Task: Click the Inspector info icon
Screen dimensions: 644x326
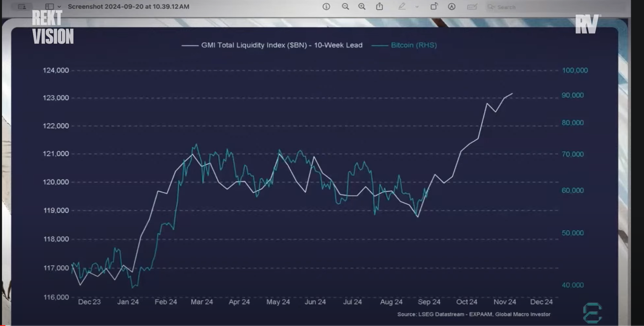Action: (x=326, y=6)
